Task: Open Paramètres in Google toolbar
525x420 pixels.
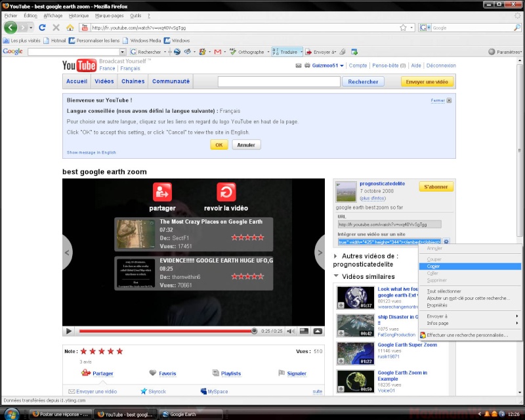Action: click(505, 52)
